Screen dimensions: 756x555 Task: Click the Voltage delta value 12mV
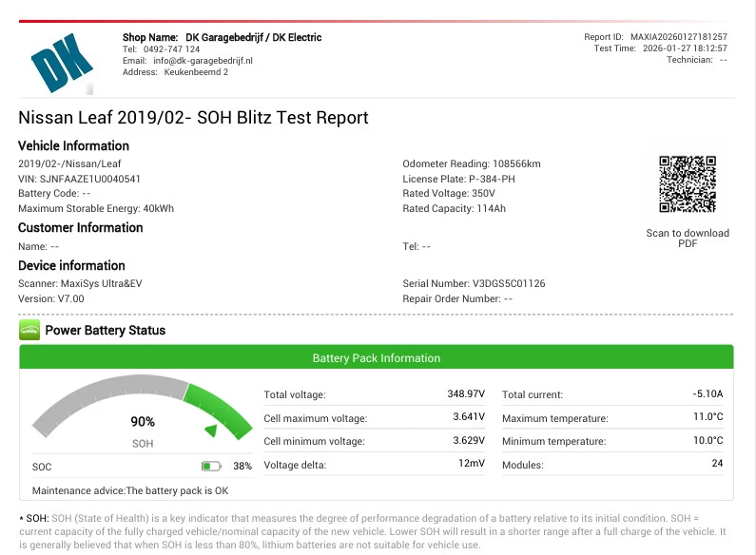tap(470, 465)
